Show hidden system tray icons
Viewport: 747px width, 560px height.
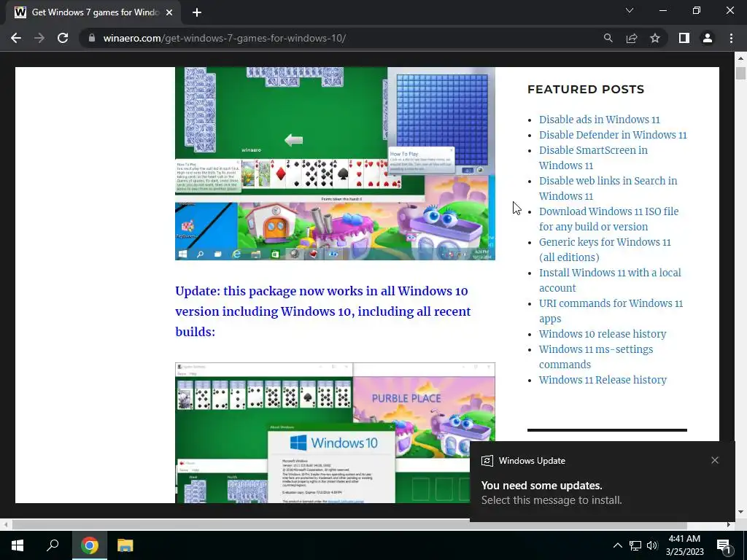coord(617,545)
